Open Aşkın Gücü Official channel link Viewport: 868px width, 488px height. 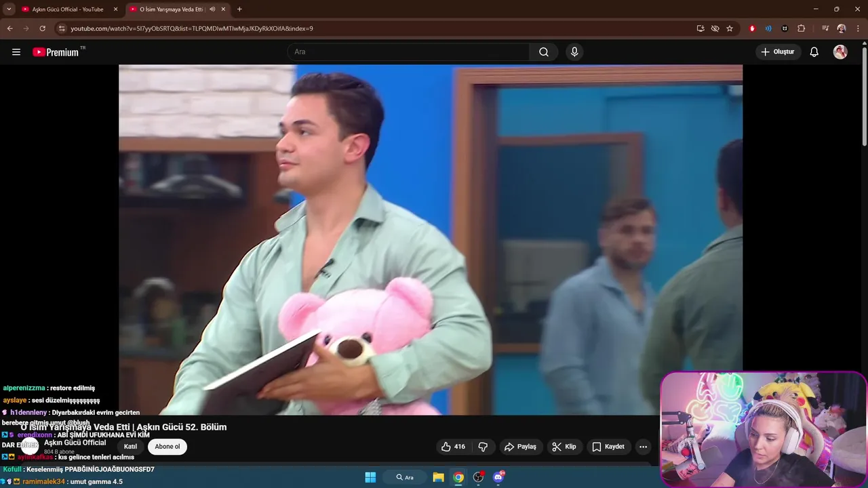pos(75,443)
